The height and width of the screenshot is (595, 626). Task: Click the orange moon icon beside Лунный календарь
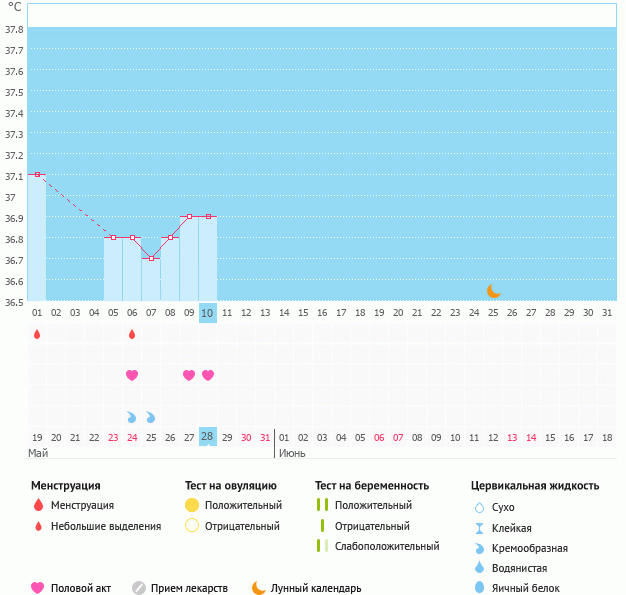[x=259, y=588]
